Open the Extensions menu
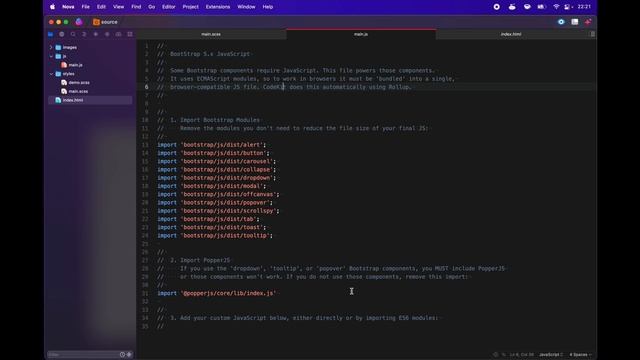The width and height of the screenshot is (640, 360). 218,7
